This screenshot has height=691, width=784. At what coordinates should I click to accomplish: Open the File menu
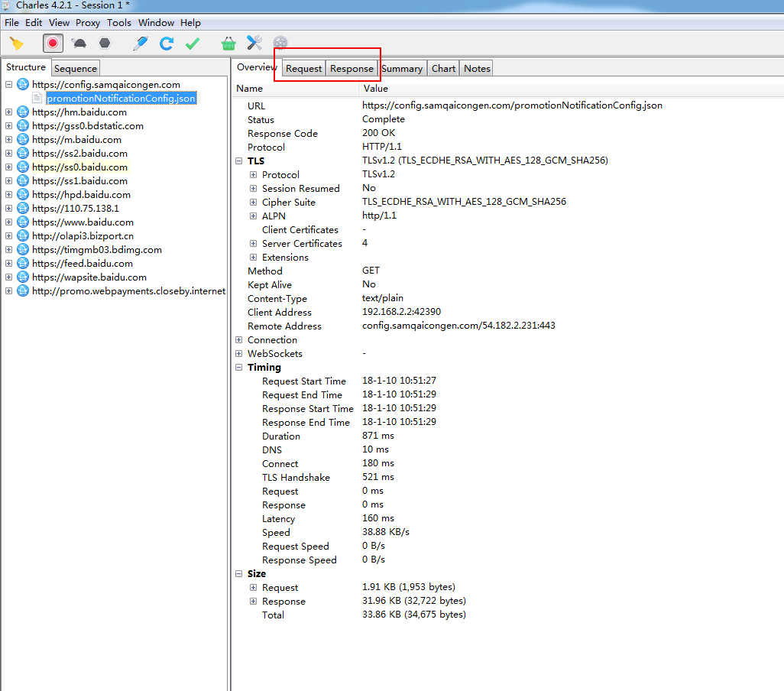tap(11, 22)
